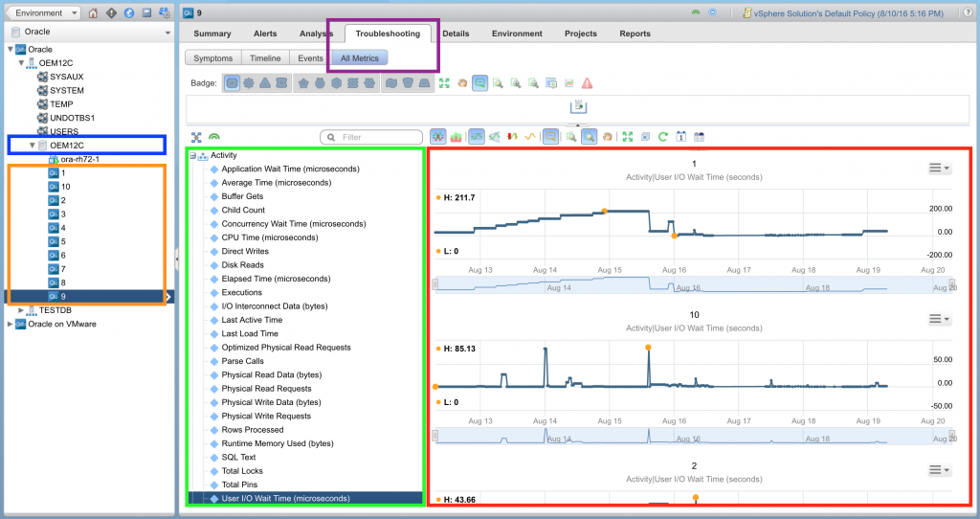Open options menu for chart 2
This screenshot has height=519, width=980.
click(x=939, y=470)
